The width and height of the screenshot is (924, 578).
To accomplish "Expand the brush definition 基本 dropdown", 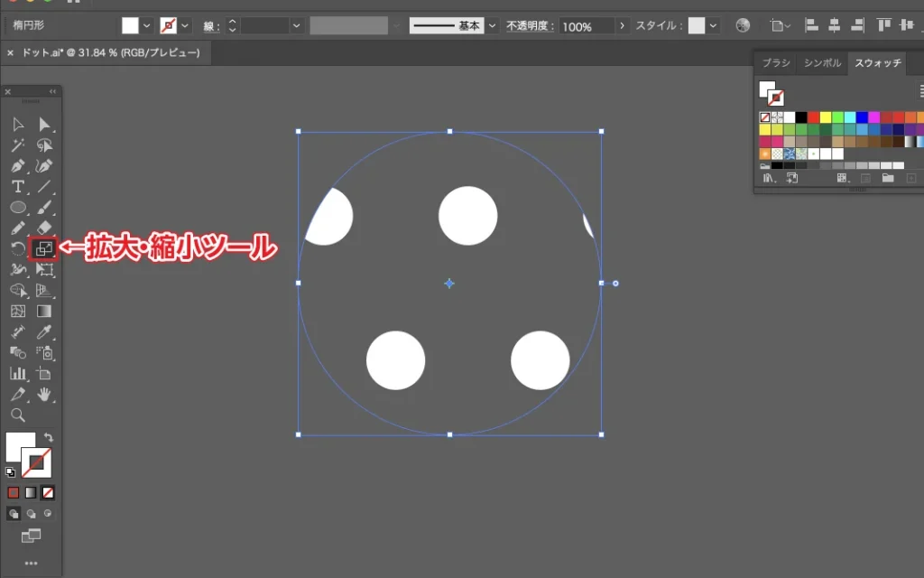I will pyautogui.click(x=492, y=26).
